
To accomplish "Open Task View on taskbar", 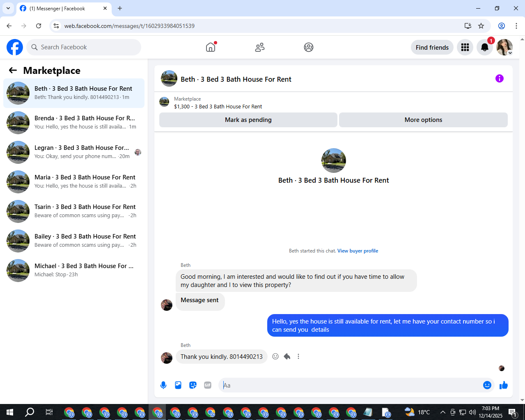I will pyautogui.click(x=49, y=412).
